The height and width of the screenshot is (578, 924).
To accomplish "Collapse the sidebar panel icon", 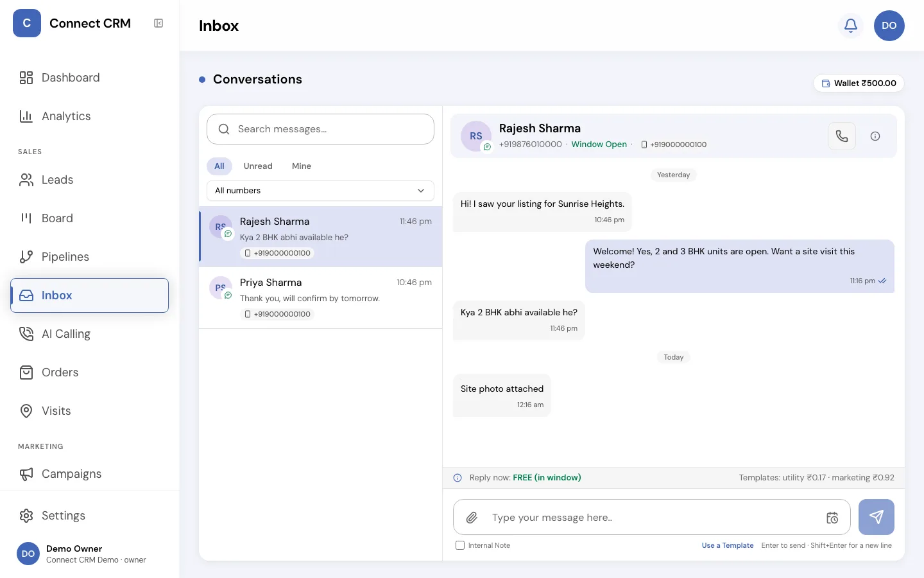I will tap(158, 23).
